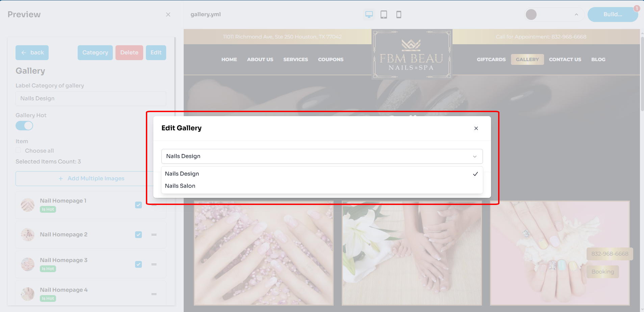Close the Preview panel
This screenshot has width=644, height=312.
[x=168, y=15]
